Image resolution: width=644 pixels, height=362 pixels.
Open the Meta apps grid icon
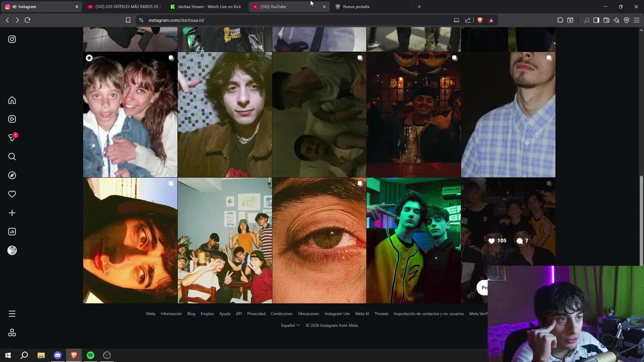tap(12, 333)
